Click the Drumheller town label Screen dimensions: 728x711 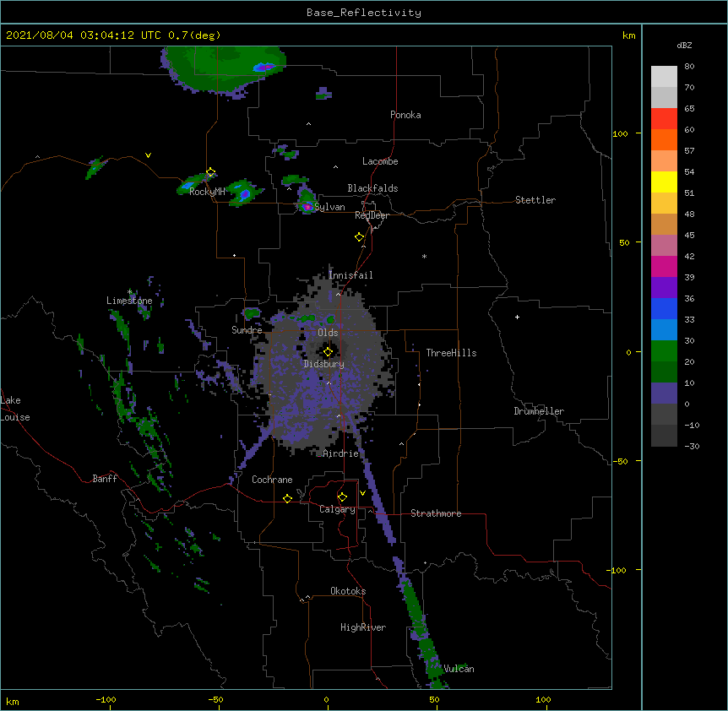(539, 411)
